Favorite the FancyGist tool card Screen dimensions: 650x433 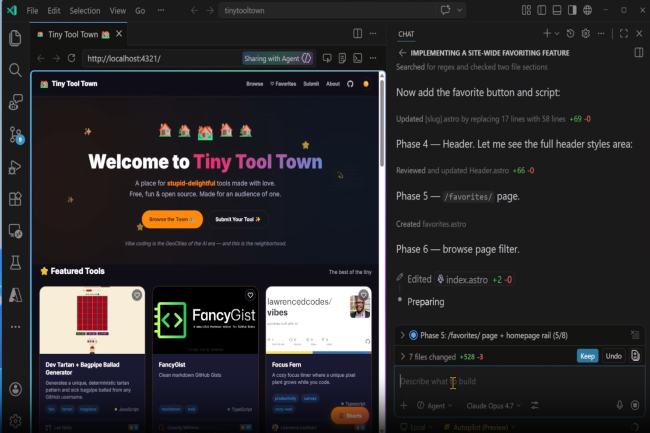pyautogui.click(x=251, y=296)
